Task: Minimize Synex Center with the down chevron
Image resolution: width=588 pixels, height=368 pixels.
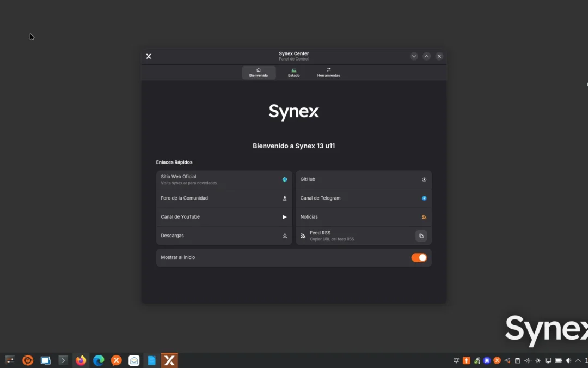Action: 414,56
